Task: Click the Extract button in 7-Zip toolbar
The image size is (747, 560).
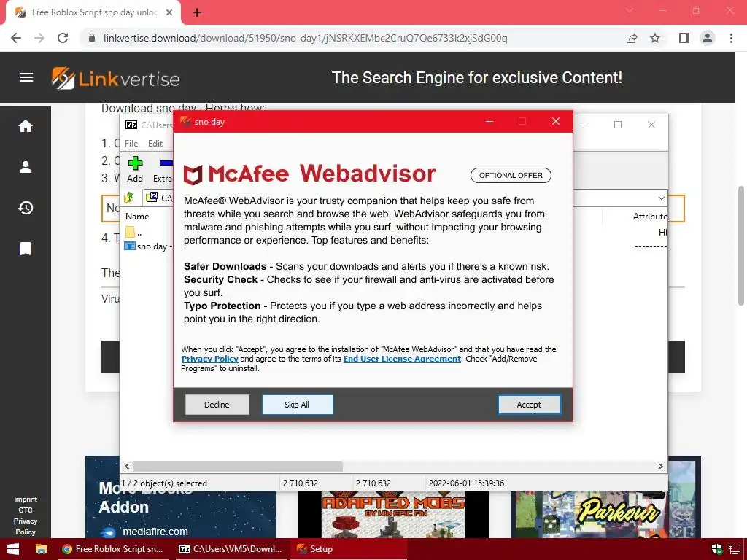Action: [163, 169]
